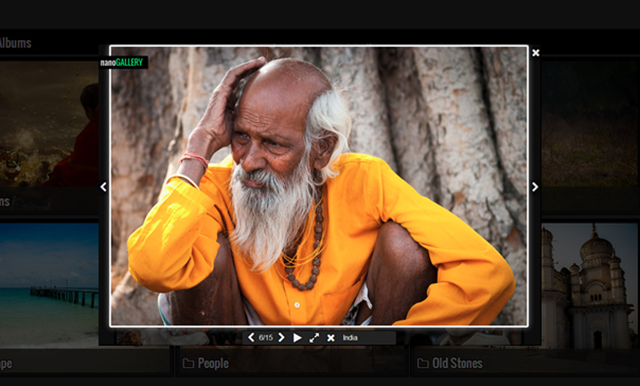Open the white domed mosque thumbnail

(589, 286)
